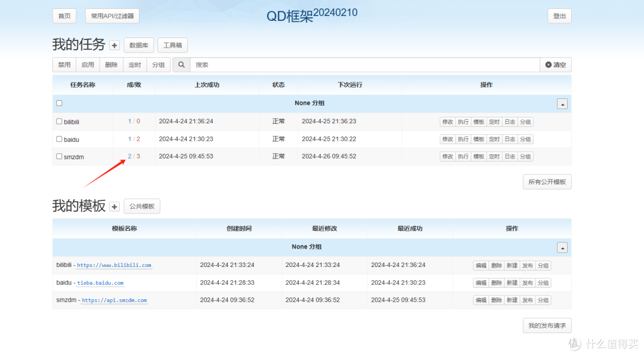Click 日志 for the baidu task

(x=510, y=139)
